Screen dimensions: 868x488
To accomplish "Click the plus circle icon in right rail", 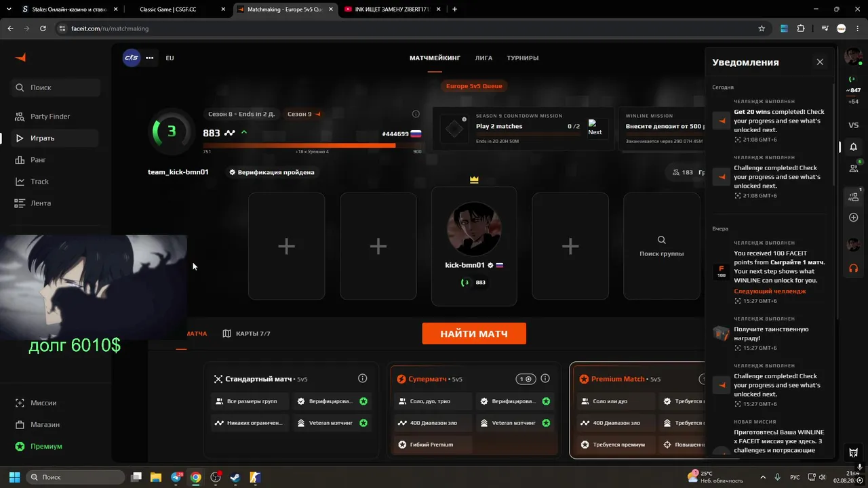I will pyautogui.click(x=853, y=218).
